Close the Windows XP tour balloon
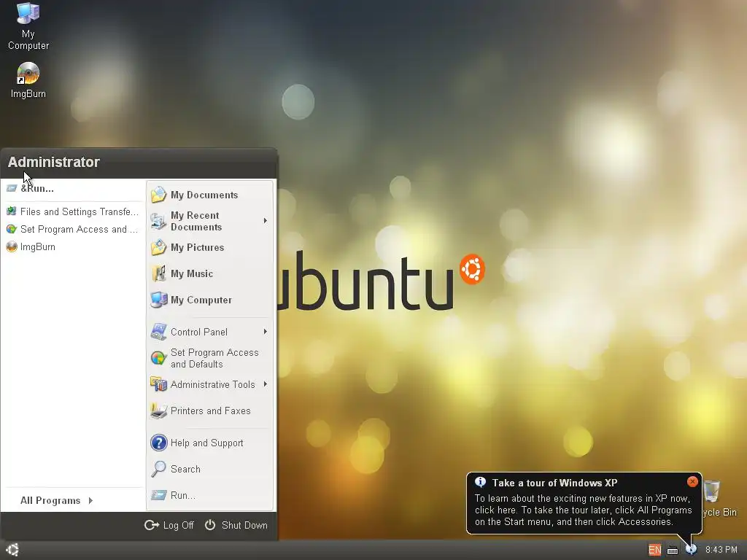 click(693, 482)
